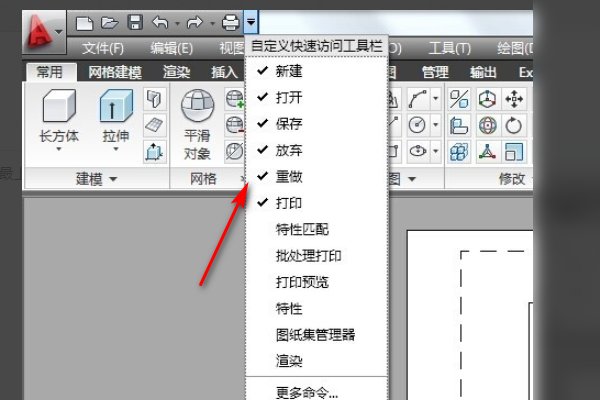The width and height of the screenshot is (600, 400).
Task: Switch to the 网格建模 ribbon tab
Action: pyautogui.click(x=115, y=72)
